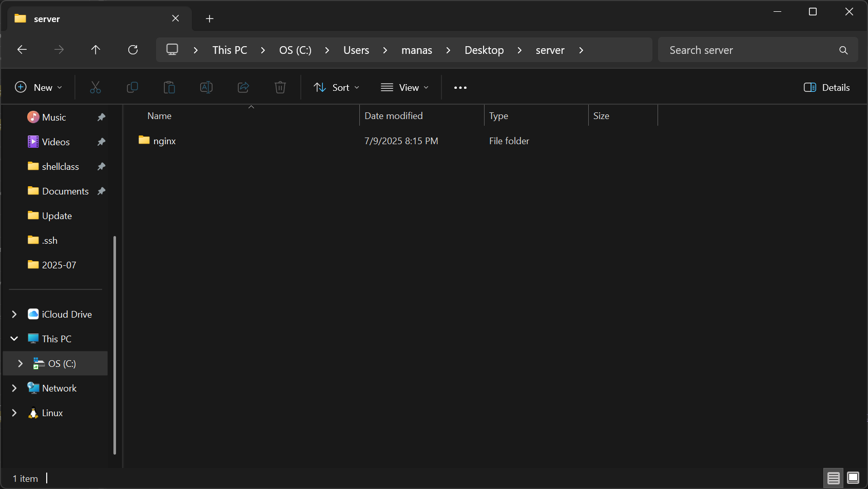Viewport: 868px width, 489px height.
Task: Click nginx date modified 7/9/2025 8:15 PM
Action: tap(401, 141)
